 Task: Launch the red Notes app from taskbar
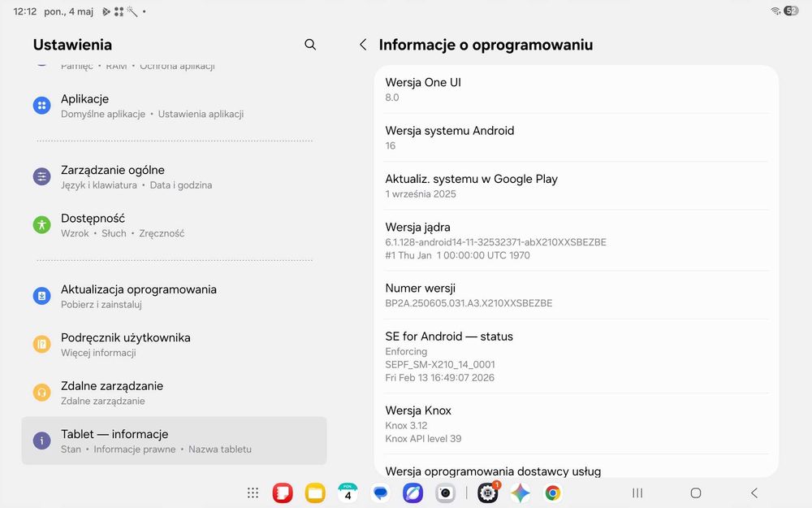(283, 493)
